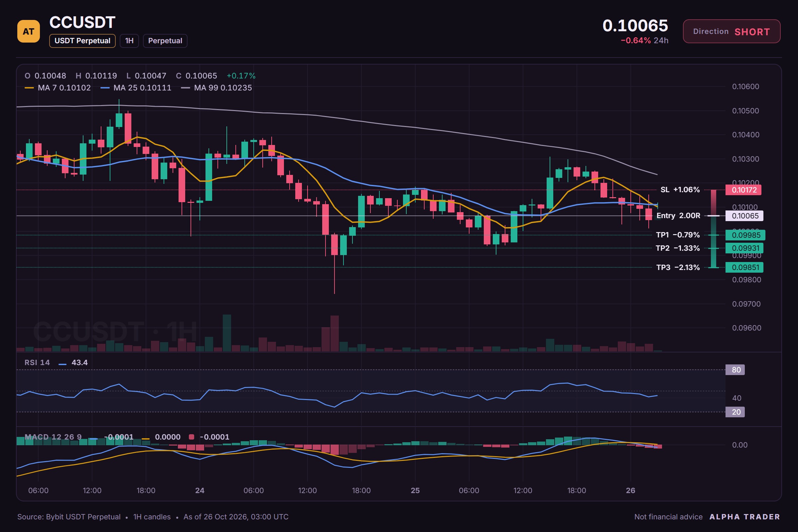Click the MA 7 0.10102 legend

58,88
